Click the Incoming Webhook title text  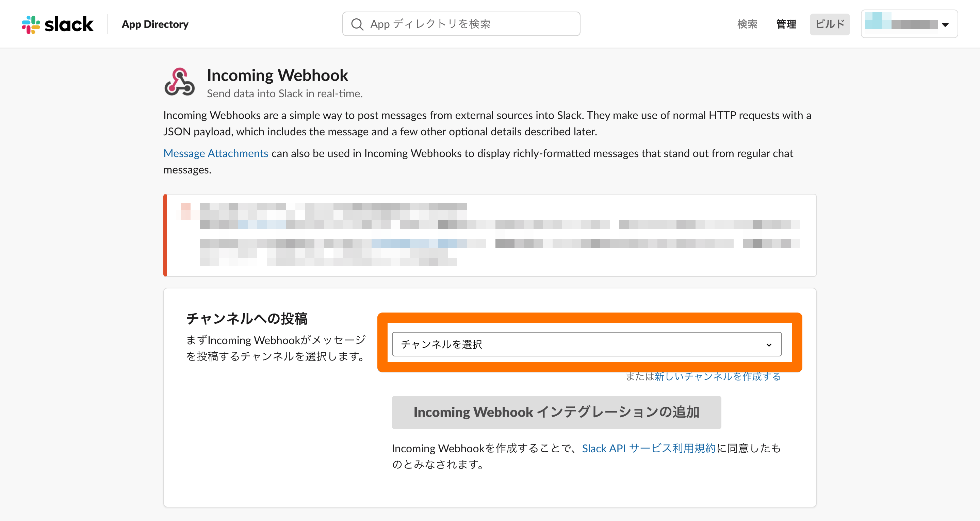pos(277,75)
